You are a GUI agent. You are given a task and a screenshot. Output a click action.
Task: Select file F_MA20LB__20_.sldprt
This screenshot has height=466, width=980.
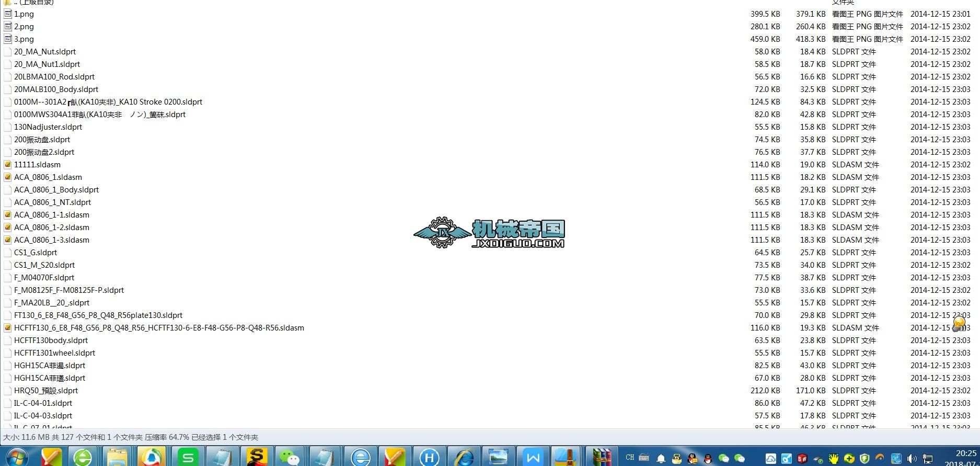(x=52, y=303)
